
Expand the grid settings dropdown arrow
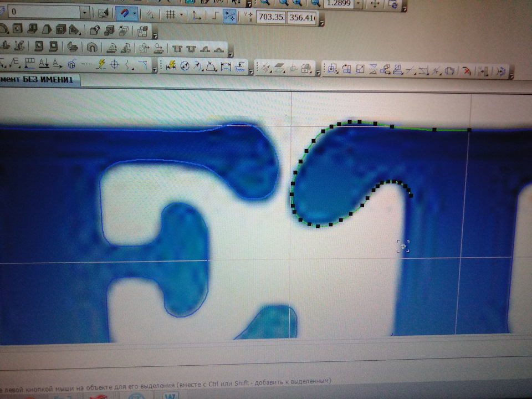(181, 15)
